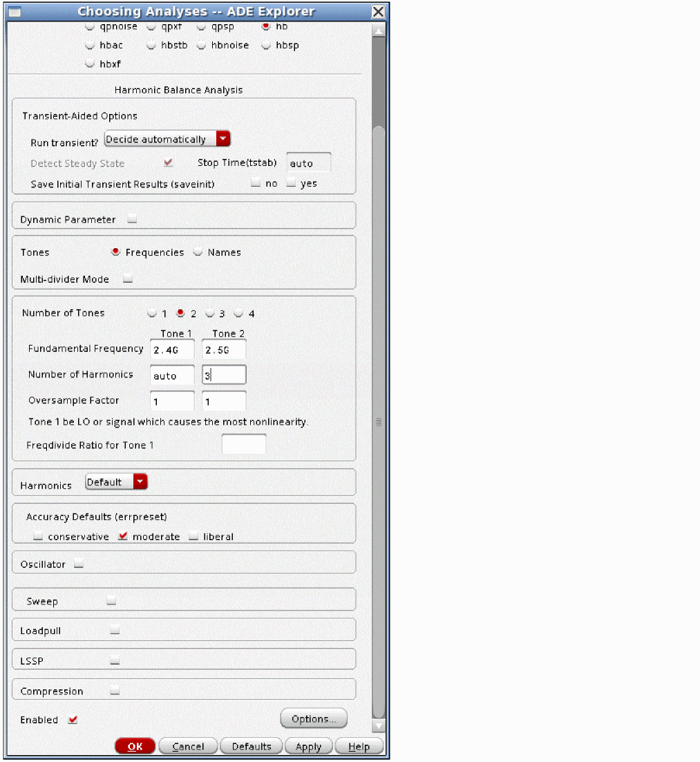Click Freqdivide Ratio for Tone 1 field

click(x=243, y=444)
